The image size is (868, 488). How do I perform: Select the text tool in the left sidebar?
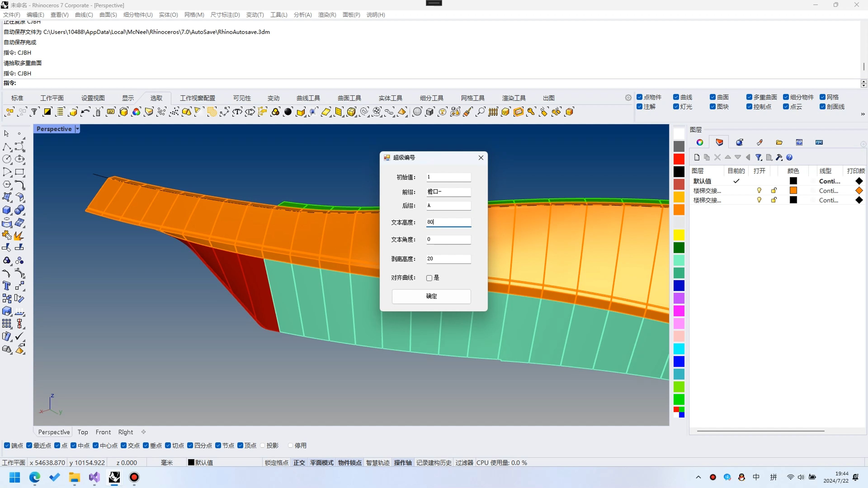6,286
